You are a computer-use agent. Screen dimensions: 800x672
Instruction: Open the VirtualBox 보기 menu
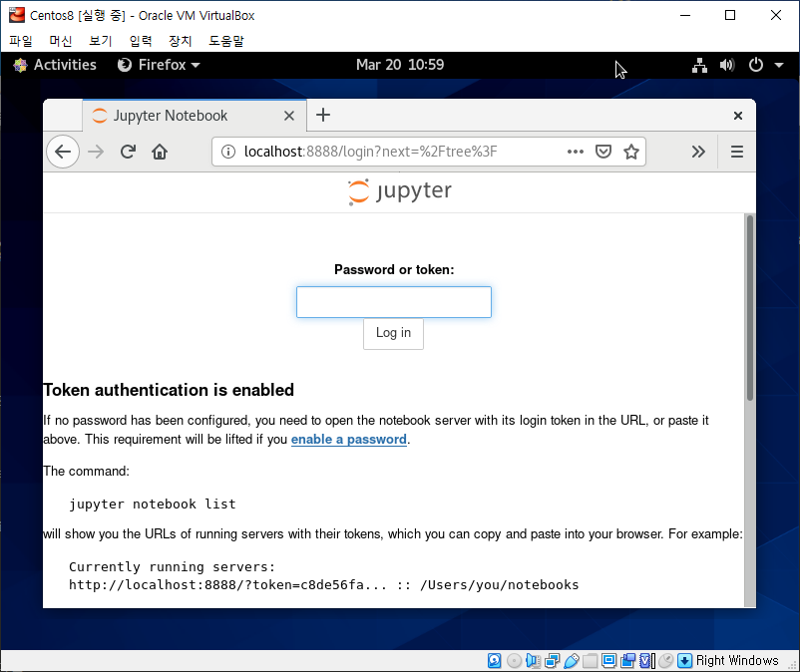100,41
